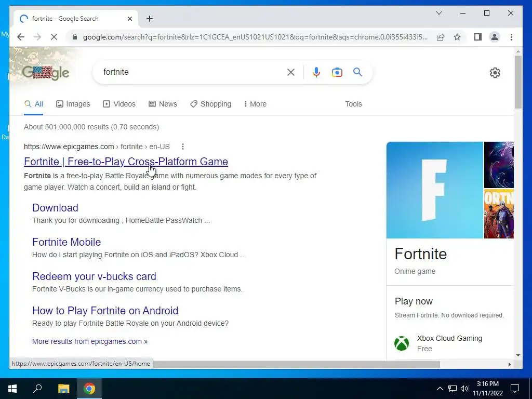Search by image with camera icon
Image resolution: width=532 pixels, height=399 pixels.
coord(337,72)
